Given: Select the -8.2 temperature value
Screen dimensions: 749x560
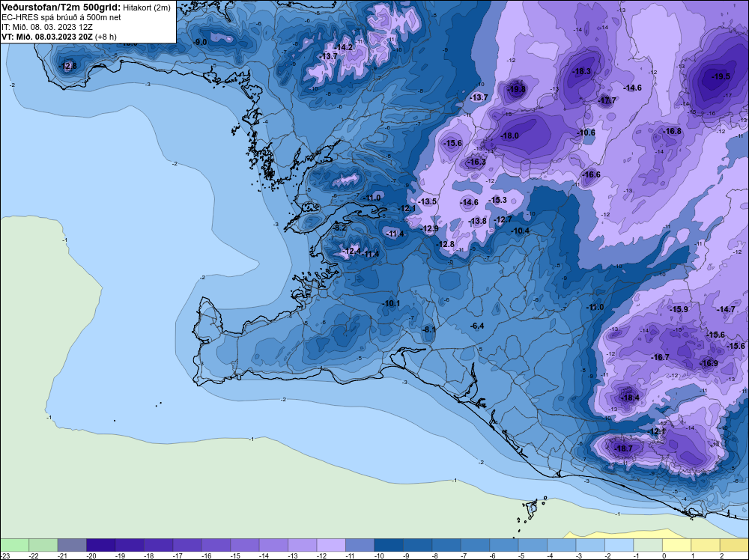Looking at the screenshot, I should (x=339, y=228).
